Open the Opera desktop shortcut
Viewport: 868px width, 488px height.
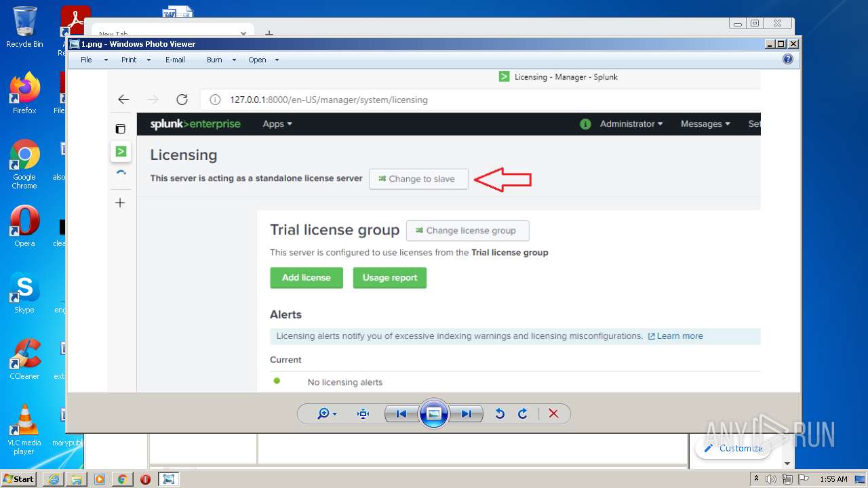coord(24,226)
